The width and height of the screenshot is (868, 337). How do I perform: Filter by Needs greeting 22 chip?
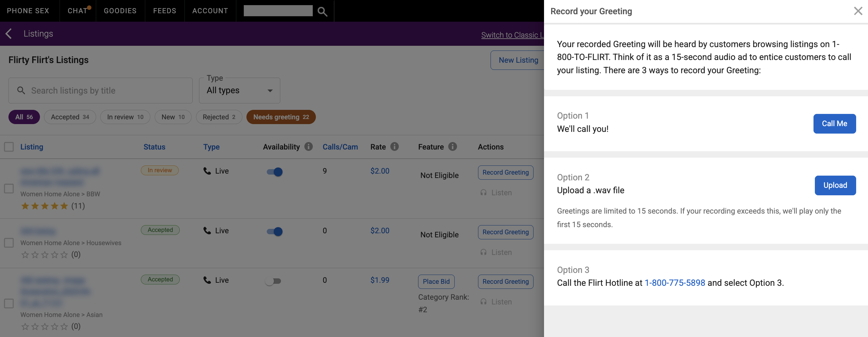pos(281,117)
